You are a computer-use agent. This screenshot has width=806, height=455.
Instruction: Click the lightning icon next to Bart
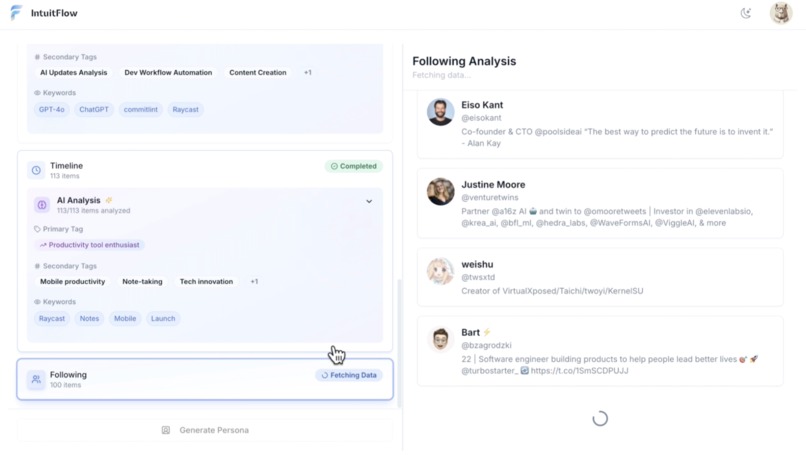(487, 332)
